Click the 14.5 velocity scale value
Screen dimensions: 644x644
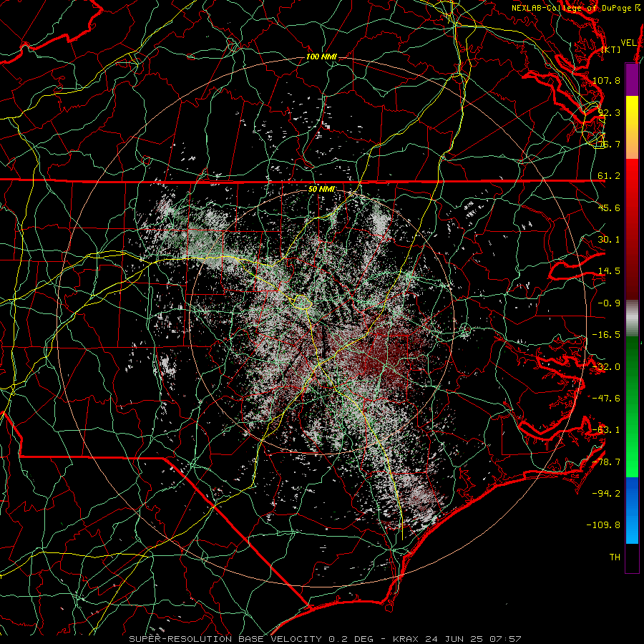click(x=609, y=271)
